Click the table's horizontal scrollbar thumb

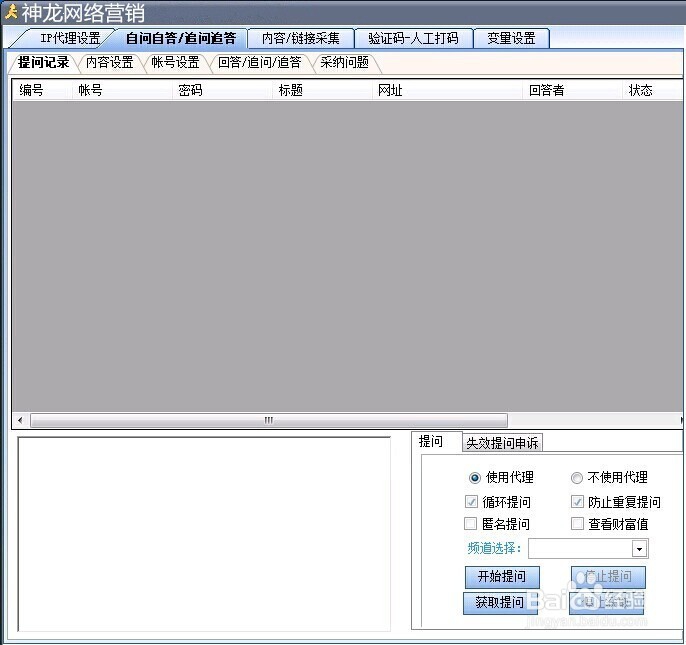pyautogui.click(x=269, y=420)
